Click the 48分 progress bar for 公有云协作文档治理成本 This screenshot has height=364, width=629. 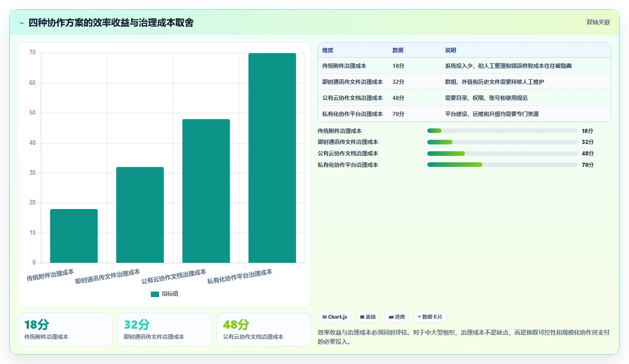(502, 154)
